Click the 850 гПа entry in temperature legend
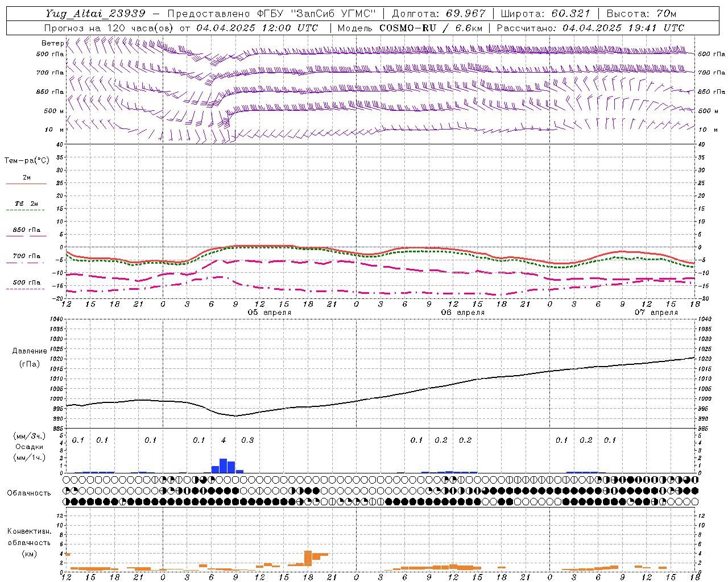This screenshot has height=582, width=728. pyautogui.click(x=27, y=230)
